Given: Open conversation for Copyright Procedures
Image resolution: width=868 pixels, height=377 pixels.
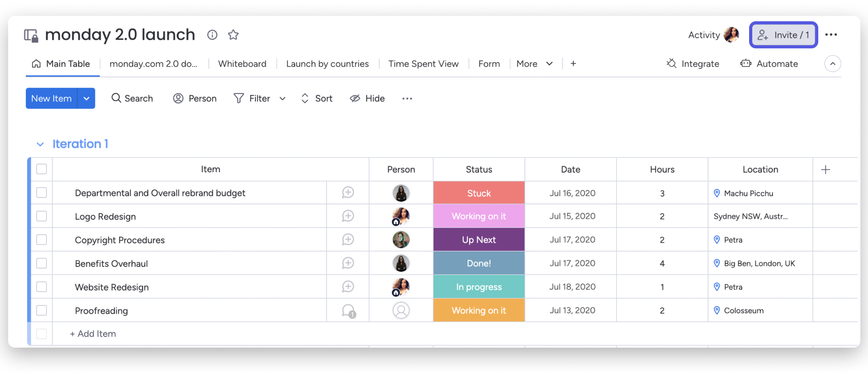Looking at the screenshot, I should pyautogui.click(x=348, y=240).
